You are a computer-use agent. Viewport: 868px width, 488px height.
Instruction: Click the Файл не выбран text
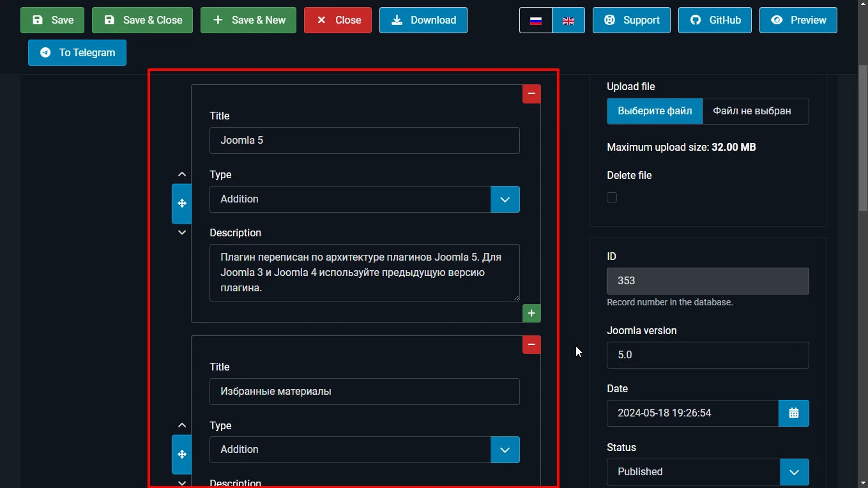pos(752,111)
